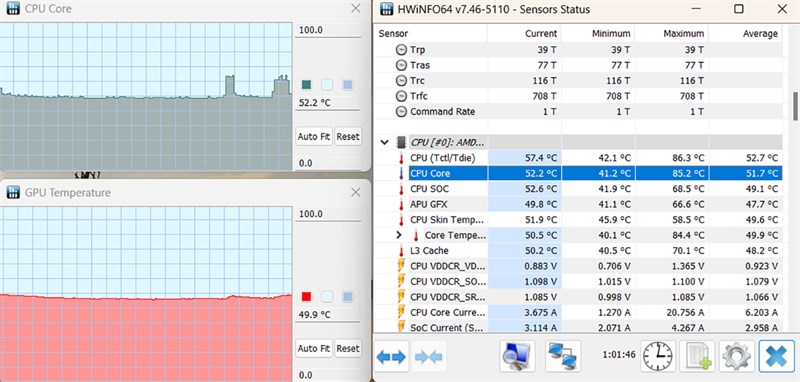Click Auto Fit in GPU Temperature graph
800x382 pixels.
(x=314, y=349)
